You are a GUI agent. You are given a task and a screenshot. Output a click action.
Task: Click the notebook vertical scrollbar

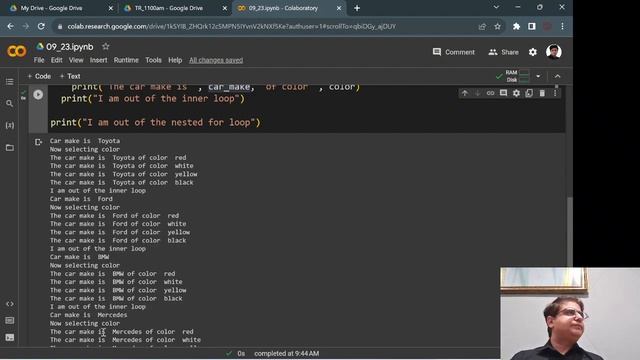570,232
